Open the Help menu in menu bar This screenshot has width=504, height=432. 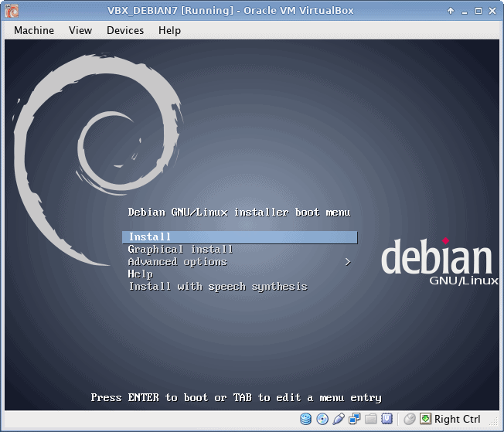(169, 31)
